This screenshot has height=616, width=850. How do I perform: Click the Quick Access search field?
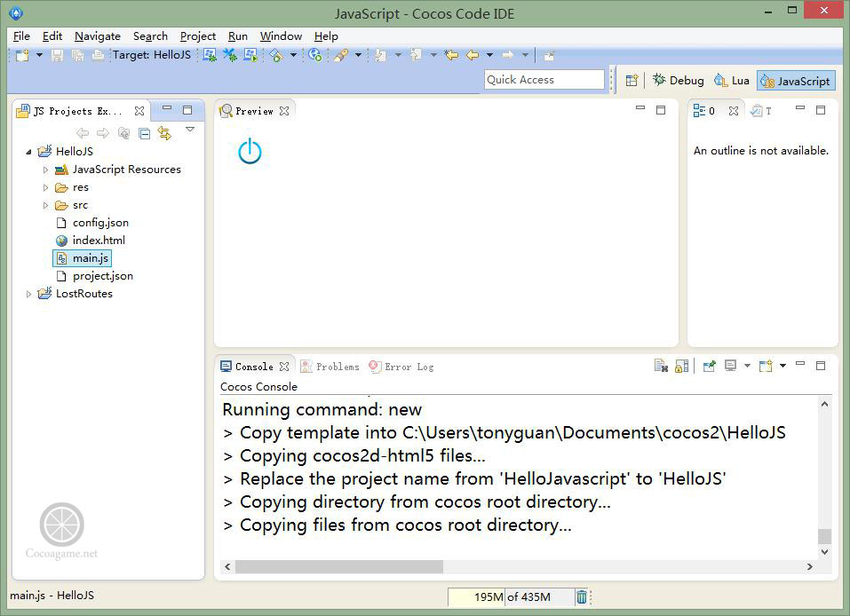pyautogui.click(x=544, y=80)
